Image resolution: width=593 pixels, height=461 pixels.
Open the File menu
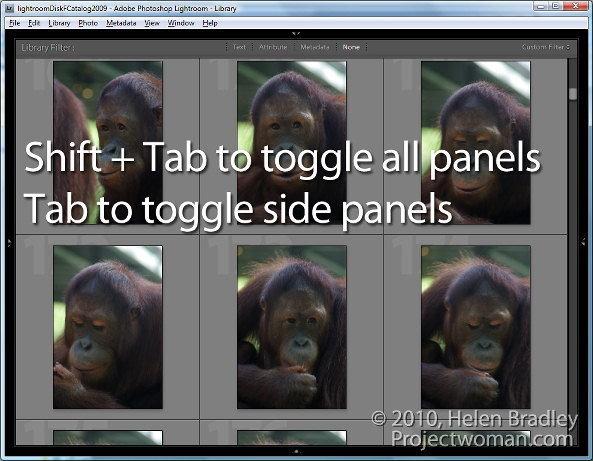[14, 23]
